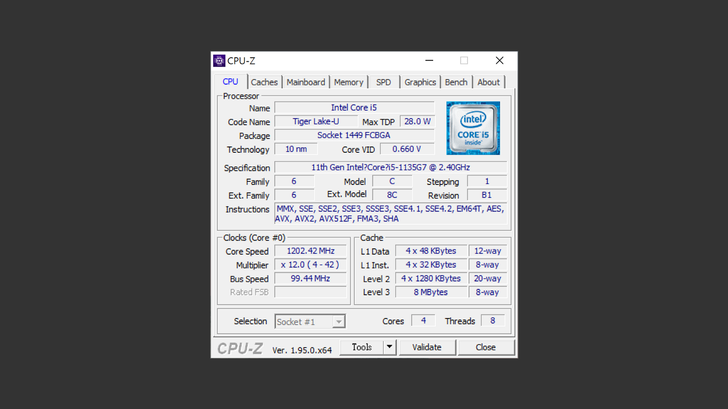The image size is (728, 409).
Task: Select the Instructions list box
Action: tap(390, 214)
